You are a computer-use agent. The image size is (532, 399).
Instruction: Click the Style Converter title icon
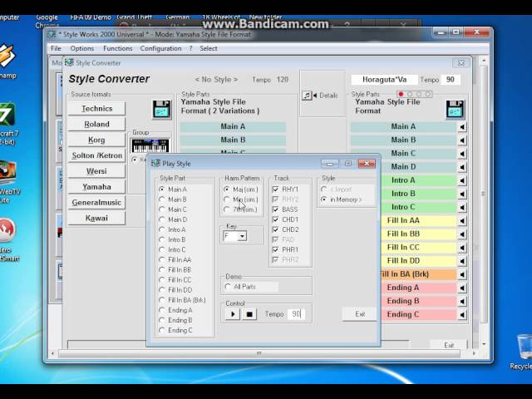pos(69,62)
